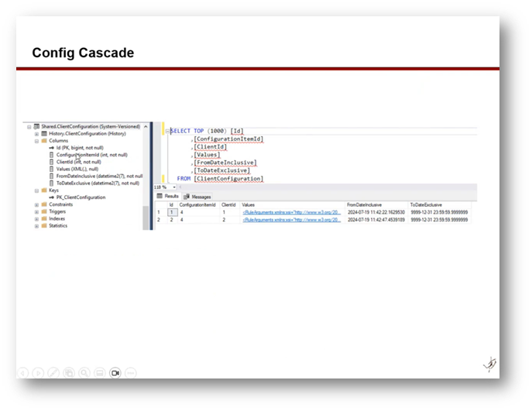This screenshot has height=411, width=532.
Task: Open the pen and laser pointer tools
Action: pos(53,373)
